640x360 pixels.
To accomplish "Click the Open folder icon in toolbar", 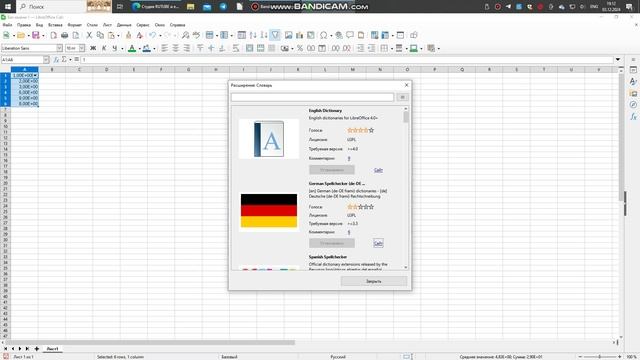I will (x=21, y=35).
